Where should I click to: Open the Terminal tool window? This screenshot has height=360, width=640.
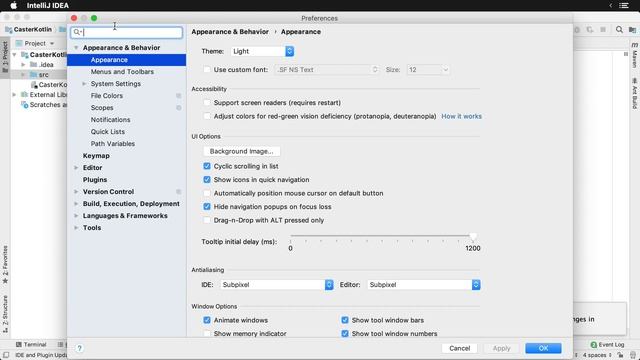[x=31, y=344]
